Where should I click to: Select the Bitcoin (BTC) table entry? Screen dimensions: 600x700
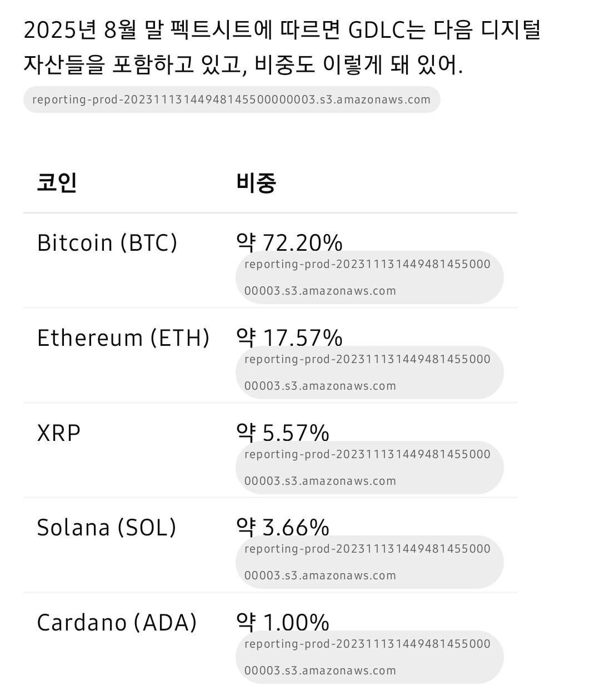point(107,242)
